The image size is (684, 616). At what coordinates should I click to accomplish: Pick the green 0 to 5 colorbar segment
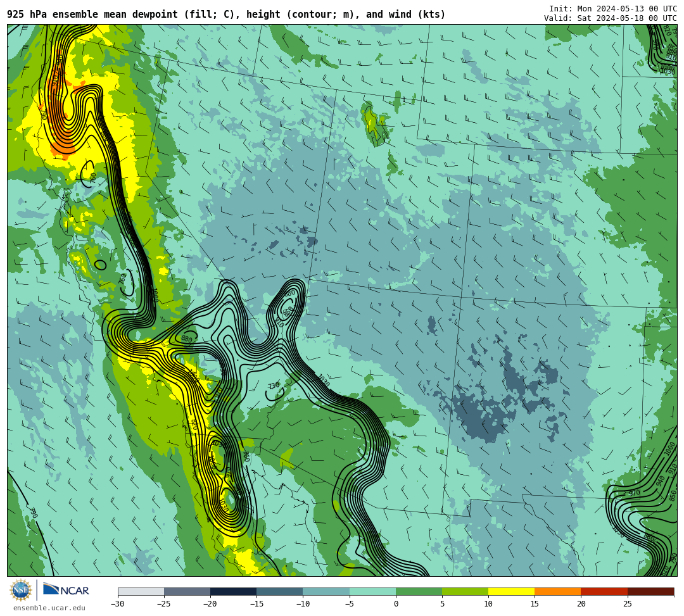click(x=419, y=591)
